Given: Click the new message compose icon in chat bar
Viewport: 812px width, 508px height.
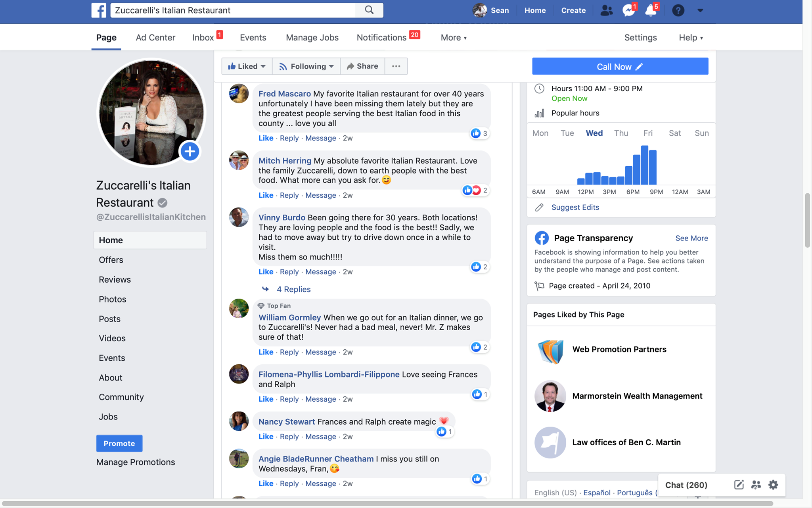Looking at the screenshot, I should tap(739, 485).
